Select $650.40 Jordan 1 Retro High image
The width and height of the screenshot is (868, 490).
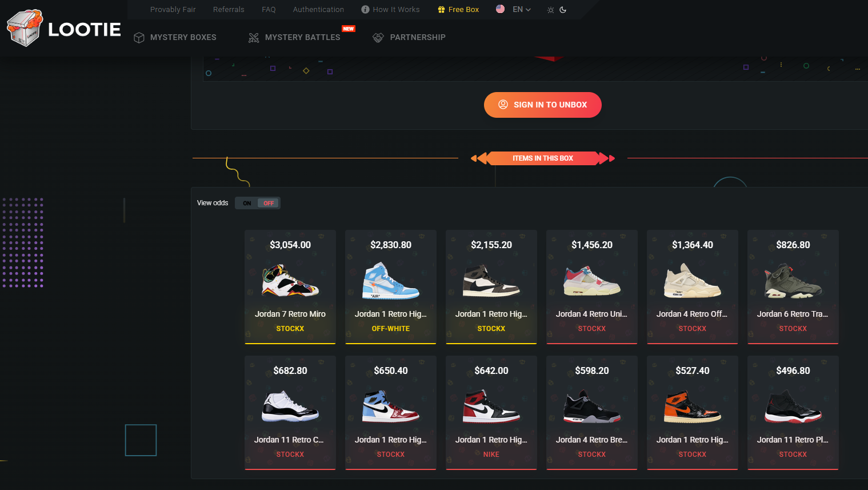[x=391, y=406]
